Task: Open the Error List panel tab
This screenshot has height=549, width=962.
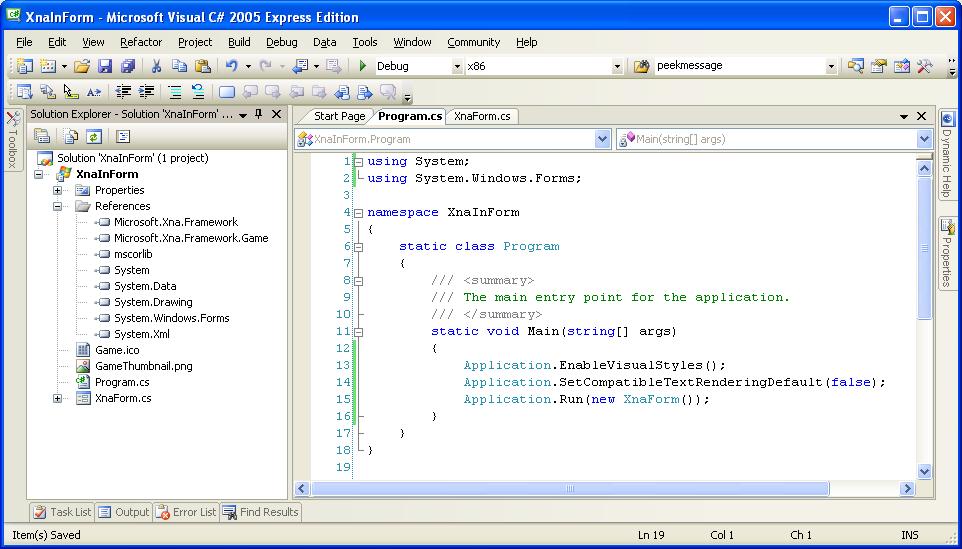Action: click(186, 512)
